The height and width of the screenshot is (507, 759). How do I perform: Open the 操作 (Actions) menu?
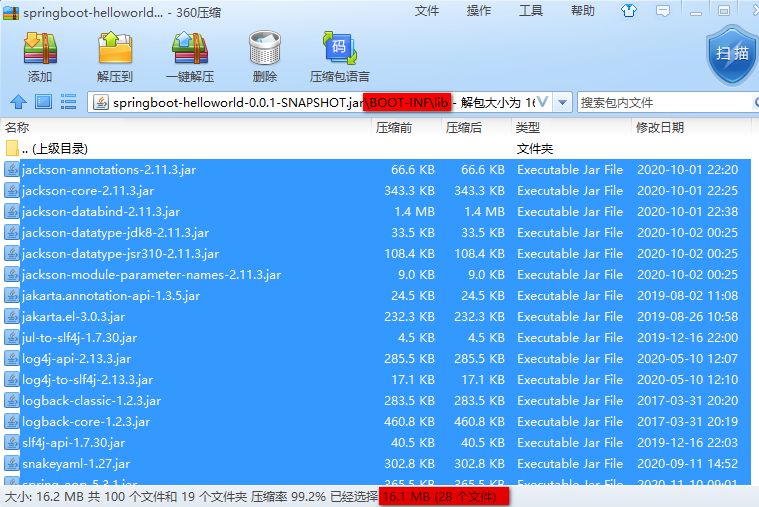click(x=479, y=11)
